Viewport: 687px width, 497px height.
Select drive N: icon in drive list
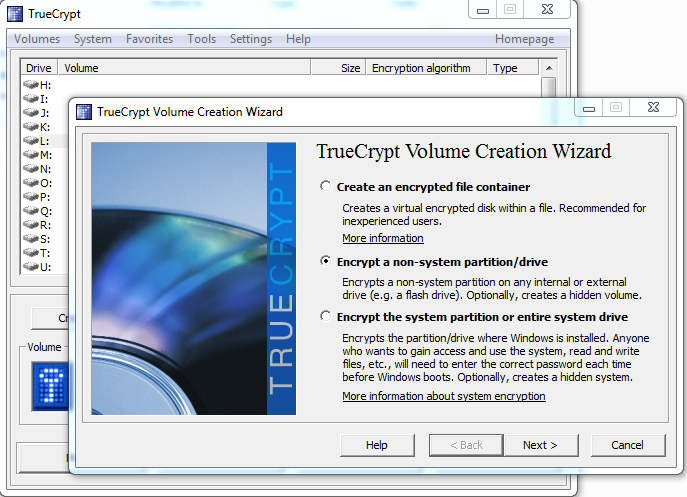click(31, 168)
